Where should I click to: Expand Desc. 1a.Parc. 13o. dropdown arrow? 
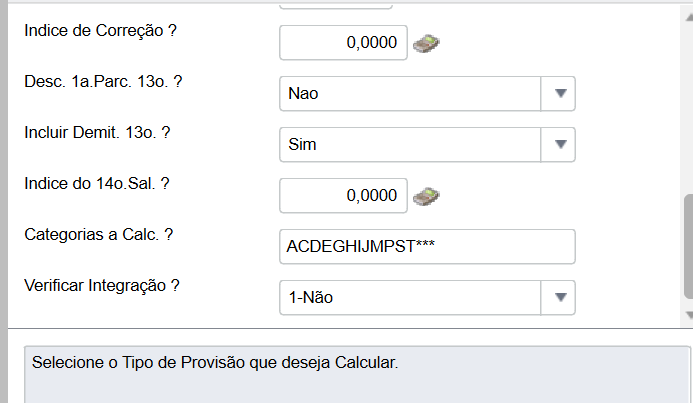point(559,94)
